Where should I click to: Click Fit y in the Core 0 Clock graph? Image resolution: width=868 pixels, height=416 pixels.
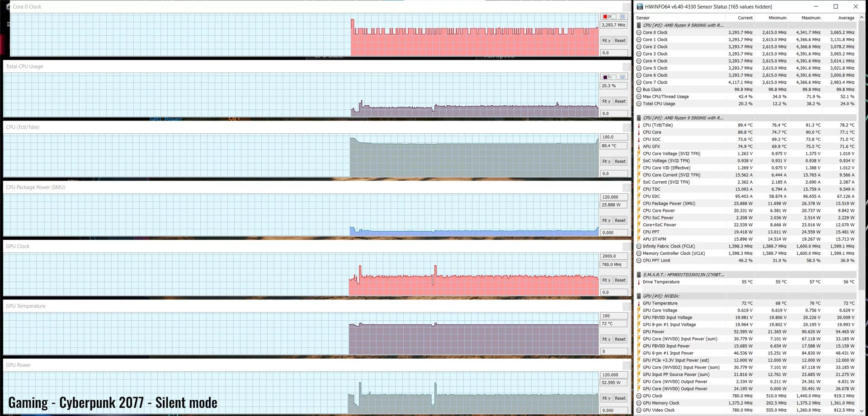(606, 41)
